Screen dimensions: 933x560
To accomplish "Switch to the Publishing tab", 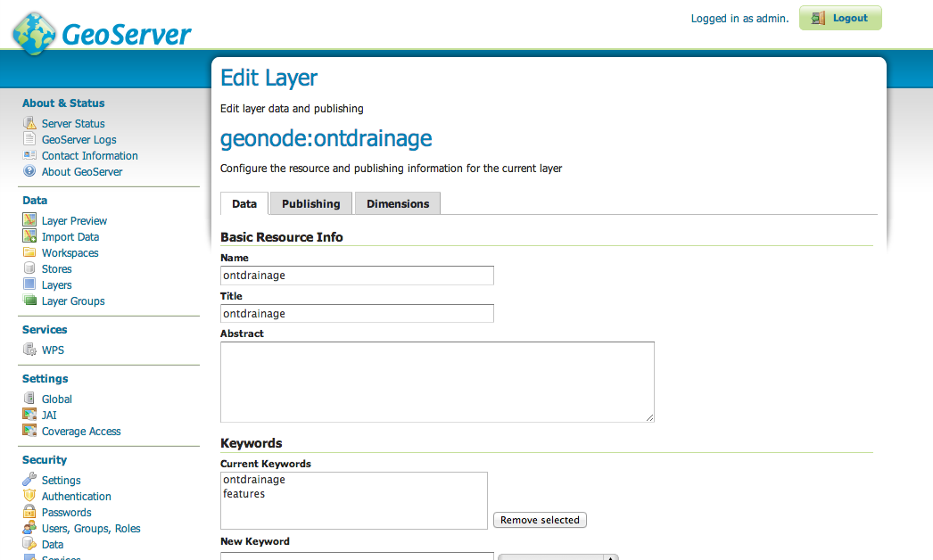I will click(x=311, y=203).
